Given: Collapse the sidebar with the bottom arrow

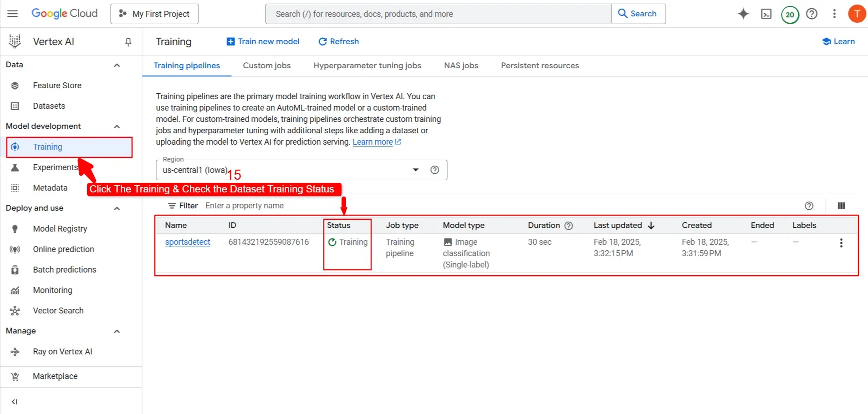Looking at the screenshot, I should point(15,402).
